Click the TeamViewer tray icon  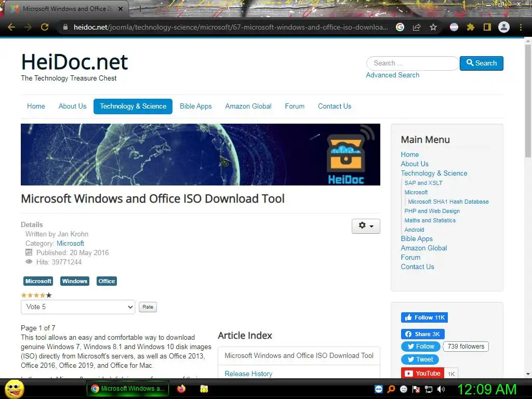(x=379, y=389)
